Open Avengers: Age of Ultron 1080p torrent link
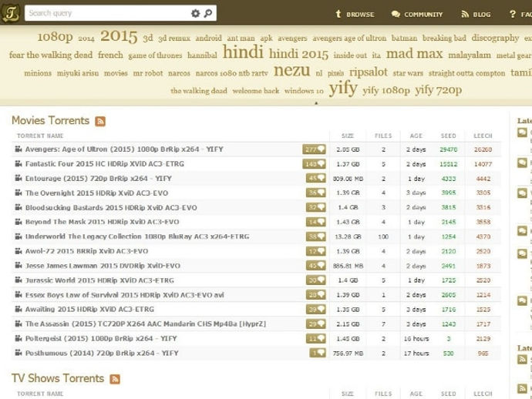 (x=124, y=149)
